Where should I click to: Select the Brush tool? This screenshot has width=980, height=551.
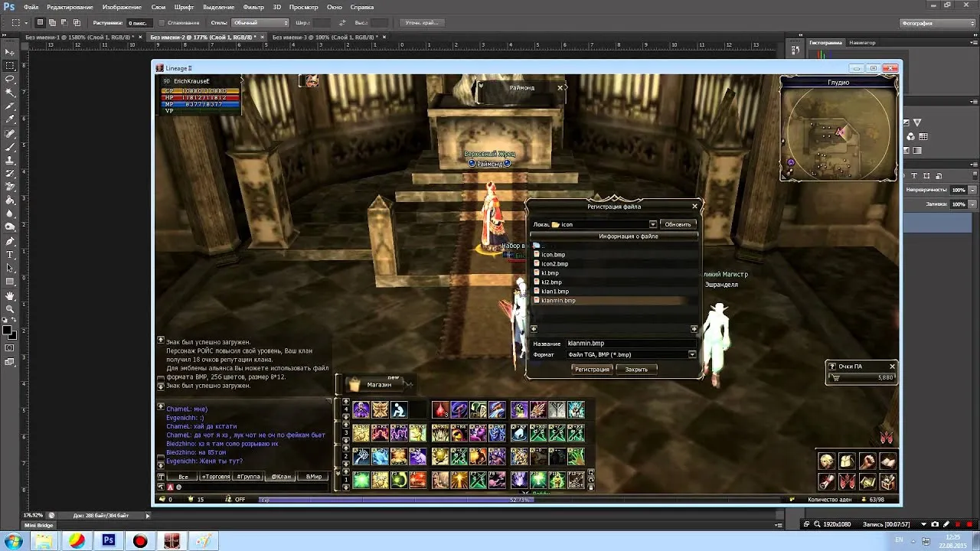point(10,146)
